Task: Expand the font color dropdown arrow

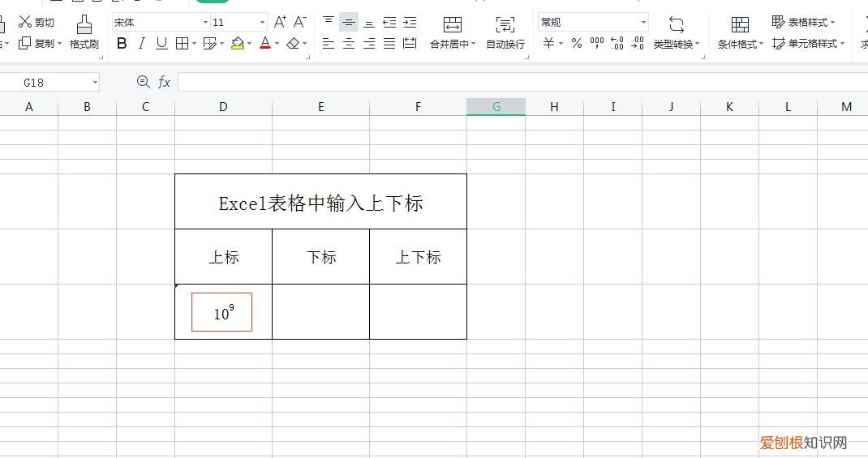Action: click(x=277, y=43)
